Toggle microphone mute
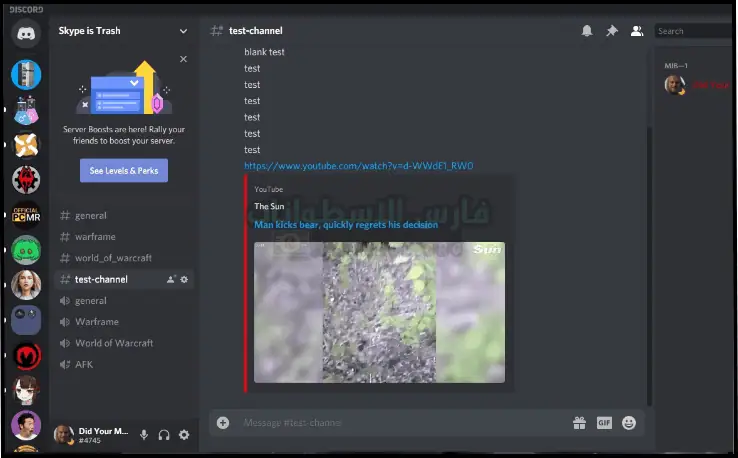738x458 pixels. tap(144, 434)
